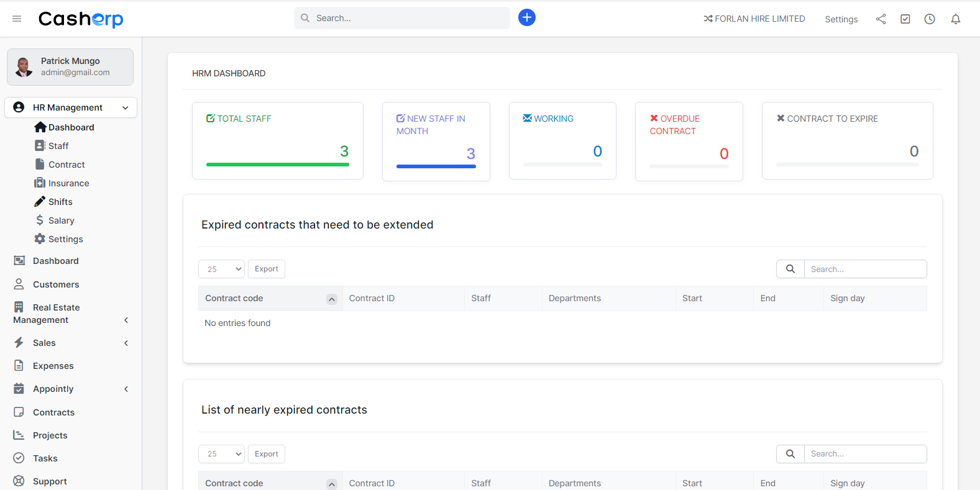
Task: Click the hamburger menu icon
Action: point(17,19)
